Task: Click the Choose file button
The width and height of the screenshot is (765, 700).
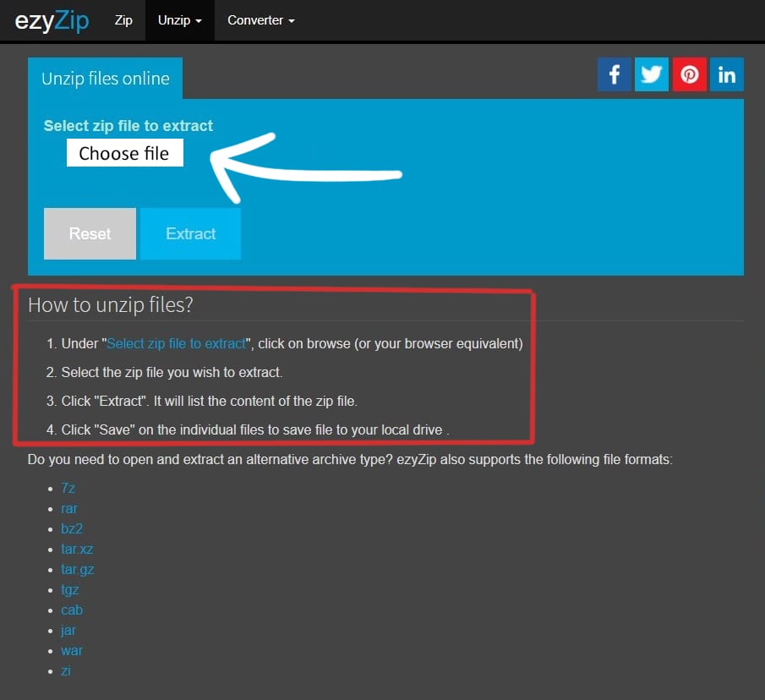Action: [x=124, y=153]
